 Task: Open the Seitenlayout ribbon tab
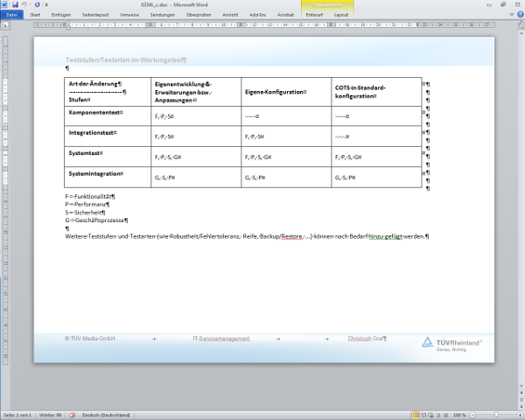coord(96,15)
